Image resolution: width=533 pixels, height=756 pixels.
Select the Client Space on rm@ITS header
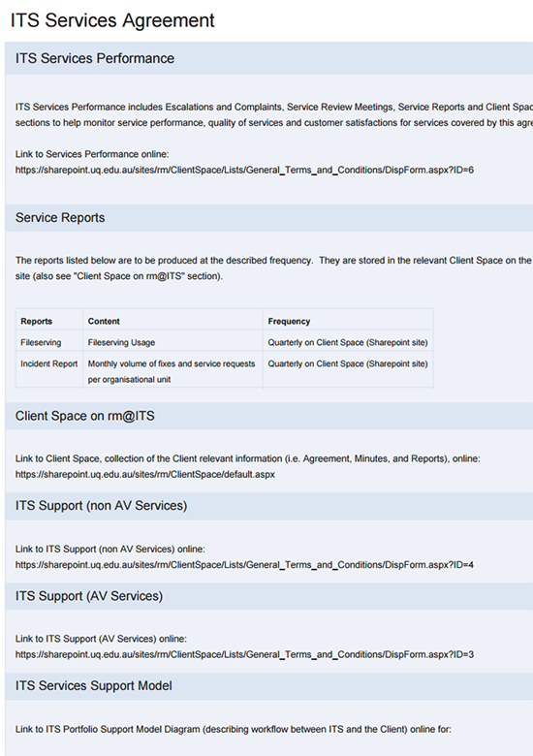click(268, 416)
